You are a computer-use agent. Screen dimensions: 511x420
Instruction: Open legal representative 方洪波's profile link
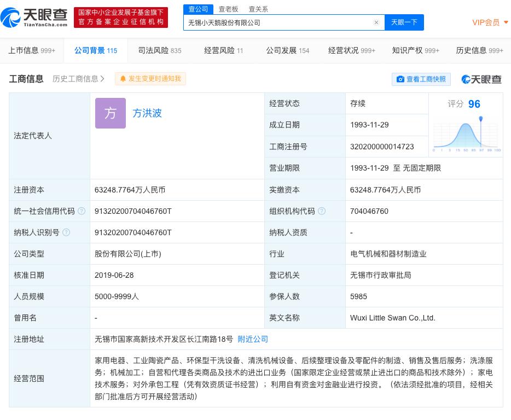click(x=147, y=113)
